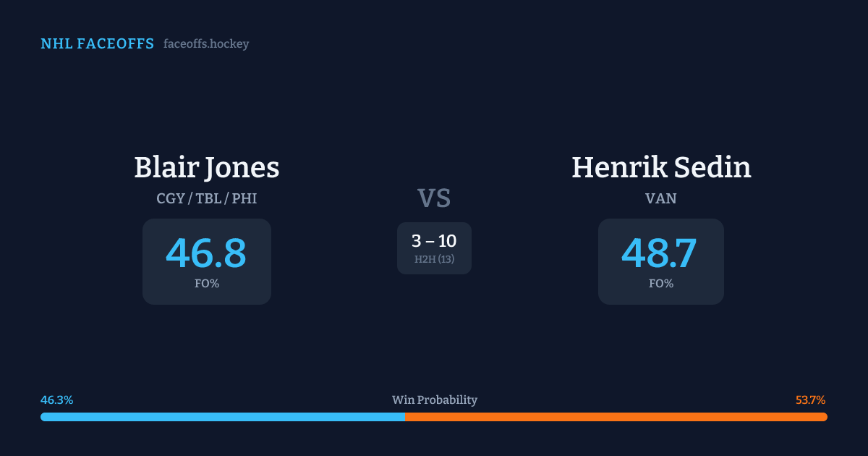Viewport: 868px width, 456px height.
Task: Click the VS text between players
Action: click(x=434, y=198)
